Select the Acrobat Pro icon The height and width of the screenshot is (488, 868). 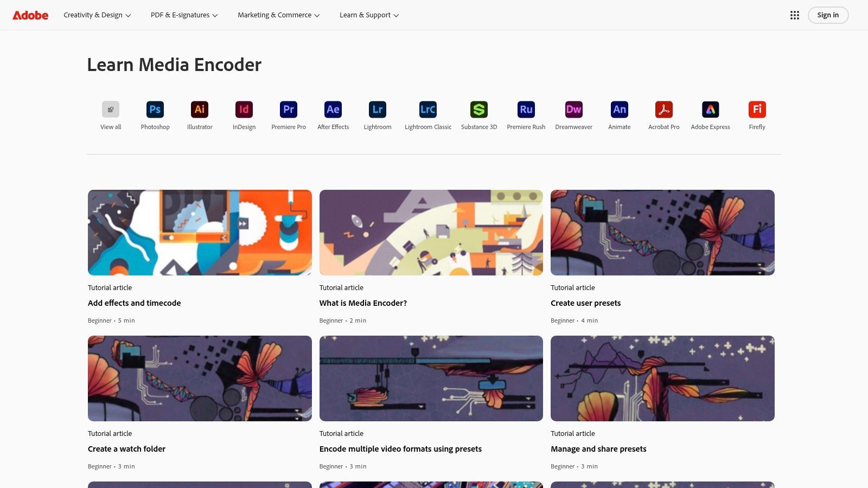pyautogui.click(x=663, y=110)
